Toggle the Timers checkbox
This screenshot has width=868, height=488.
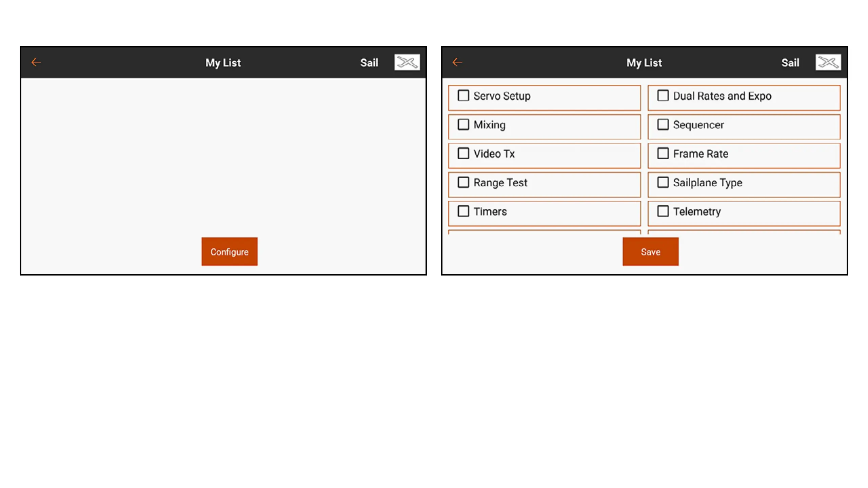pyautogui.click(x=463, y=211)
